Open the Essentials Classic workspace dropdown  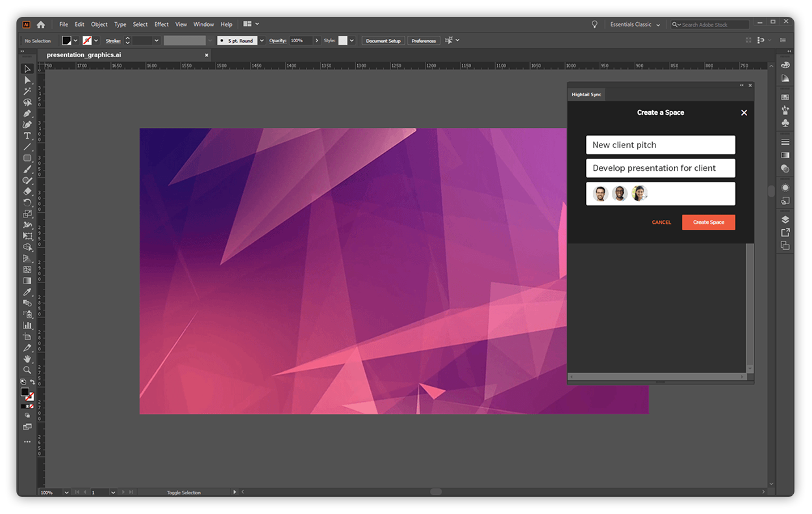tap(635, 24)
